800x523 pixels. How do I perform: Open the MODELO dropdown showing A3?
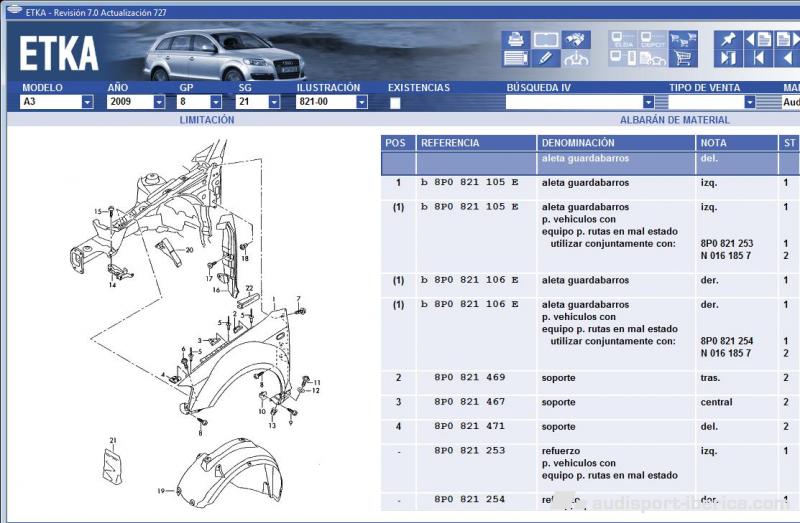click(x=87, y=102)
